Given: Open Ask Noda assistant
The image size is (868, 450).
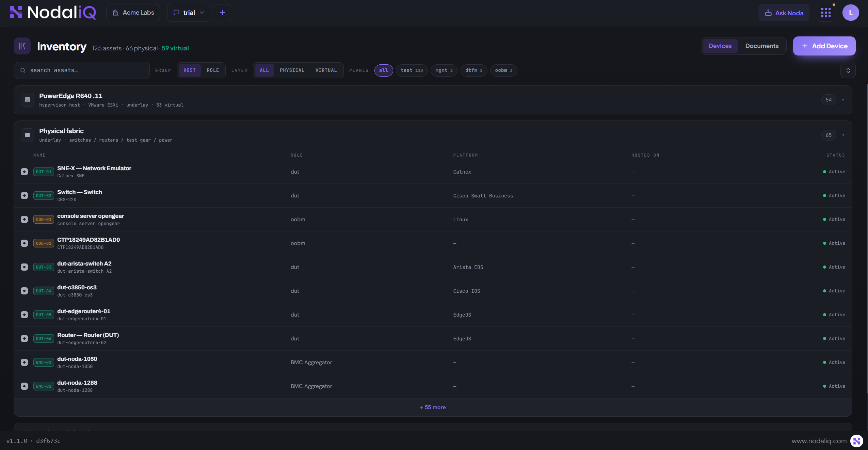Looking at the screenshot, I should click(784, 13).
